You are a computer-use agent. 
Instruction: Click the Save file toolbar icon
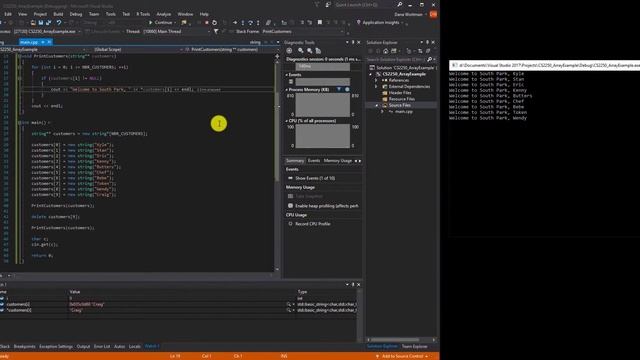coord(41,22)
